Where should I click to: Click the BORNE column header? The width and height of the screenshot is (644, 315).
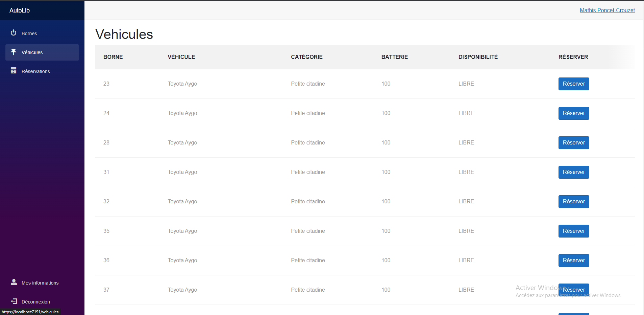[113, 57]
